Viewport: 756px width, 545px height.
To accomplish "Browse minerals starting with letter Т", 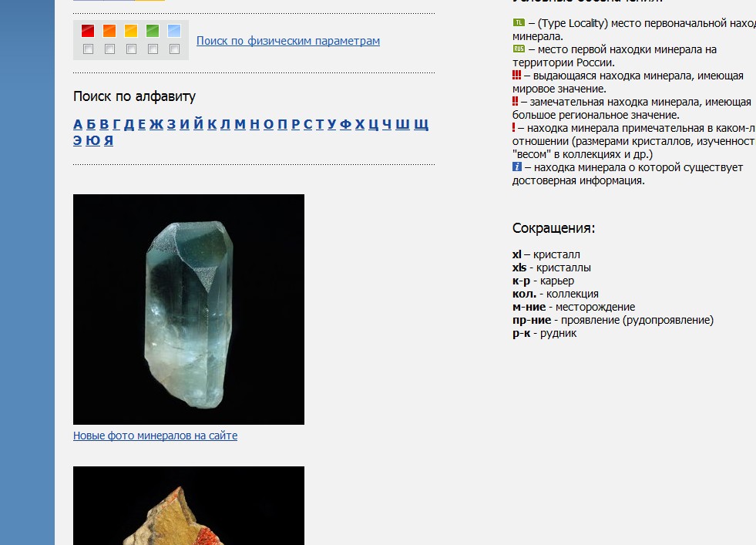I will pyautogui.click(x=320, y=124).
